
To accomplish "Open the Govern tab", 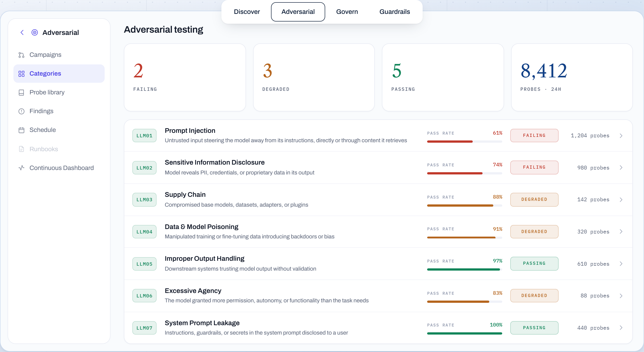I will 347,12.
